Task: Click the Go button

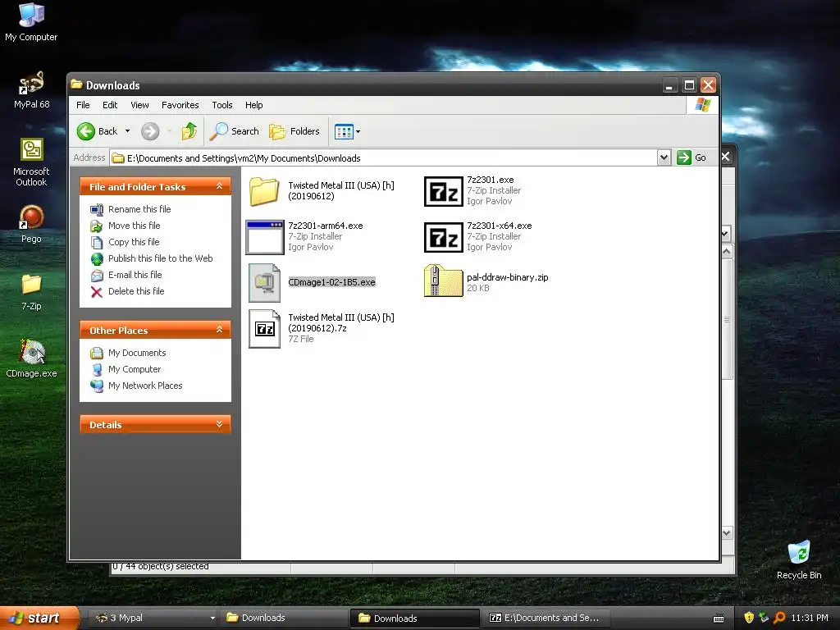Action: click(x=692, y=157)
